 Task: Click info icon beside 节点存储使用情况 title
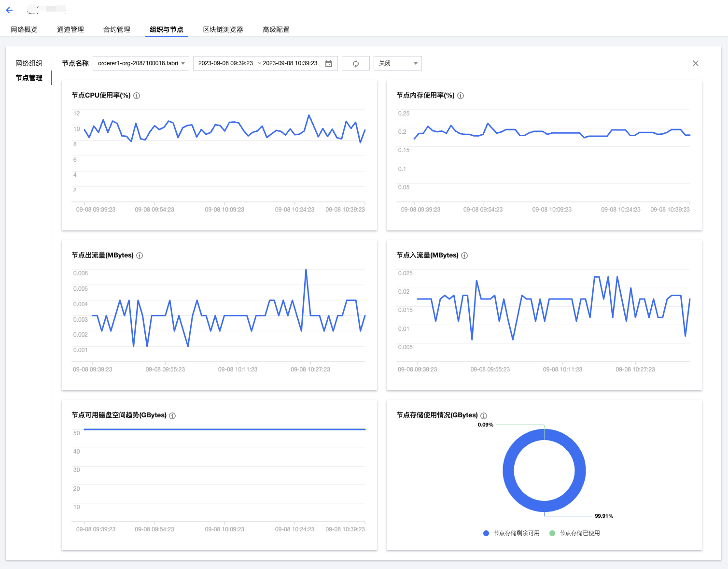point(484,416)
